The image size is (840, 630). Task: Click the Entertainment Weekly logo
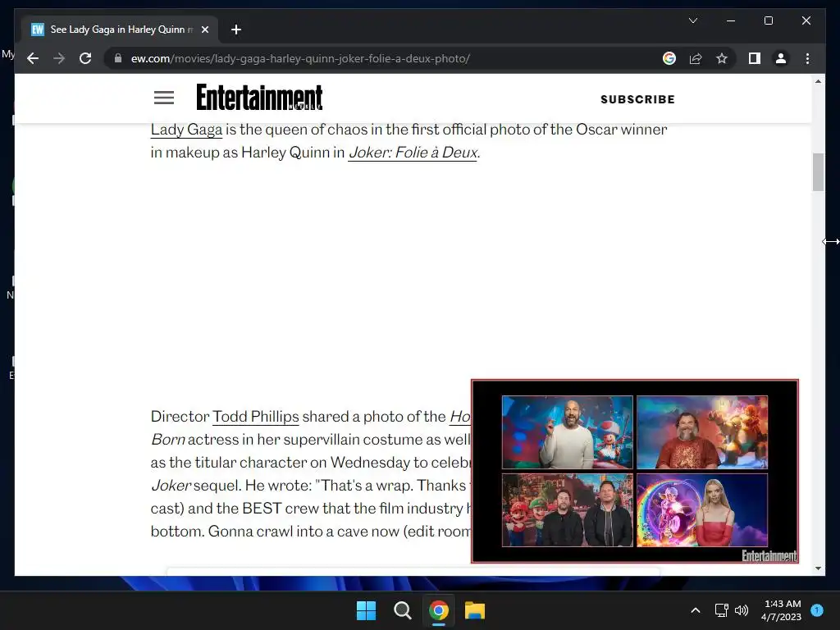point(259,97)
